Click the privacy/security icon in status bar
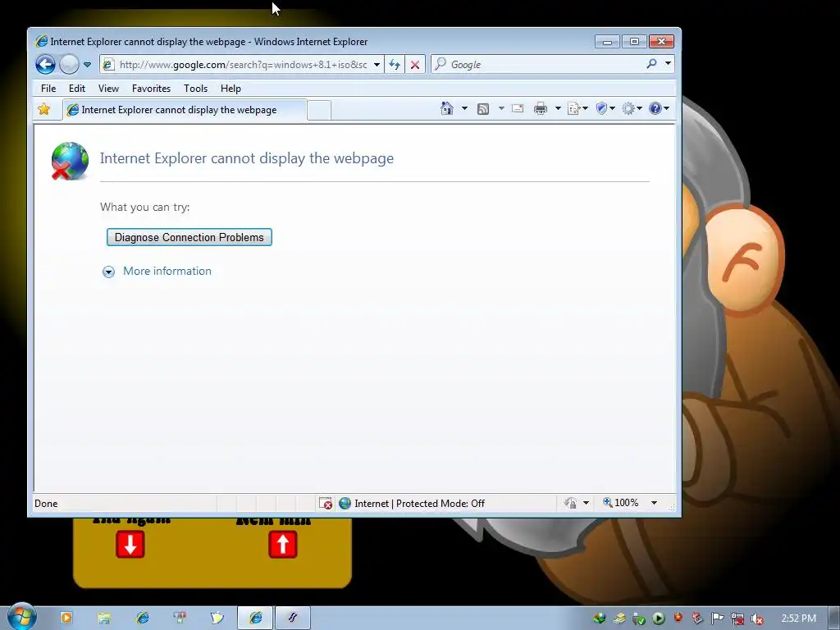The height and width of the screenshot is (630, 840). [570, 503]
